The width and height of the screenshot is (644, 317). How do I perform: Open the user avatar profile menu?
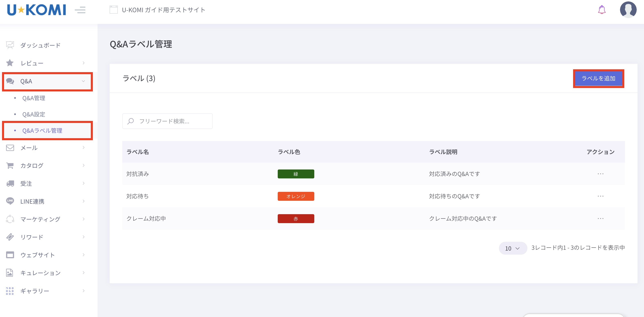pyautogui.click(x=628, y=10)
